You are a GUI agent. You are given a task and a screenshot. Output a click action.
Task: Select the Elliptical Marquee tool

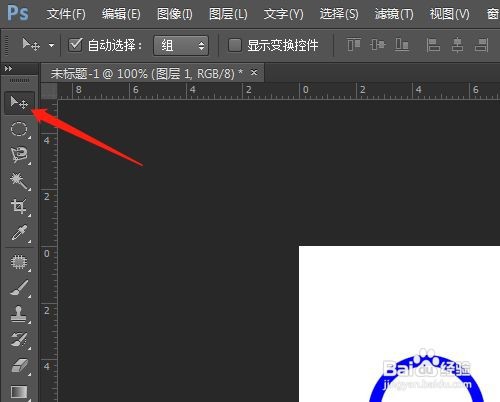(x=19, y=129)
